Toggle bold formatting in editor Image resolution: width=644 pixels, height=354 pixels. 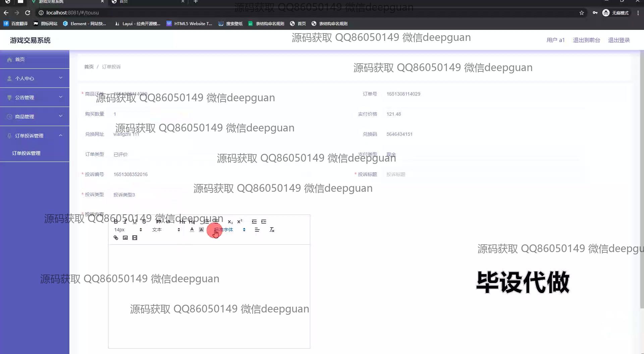click(116, 222)
